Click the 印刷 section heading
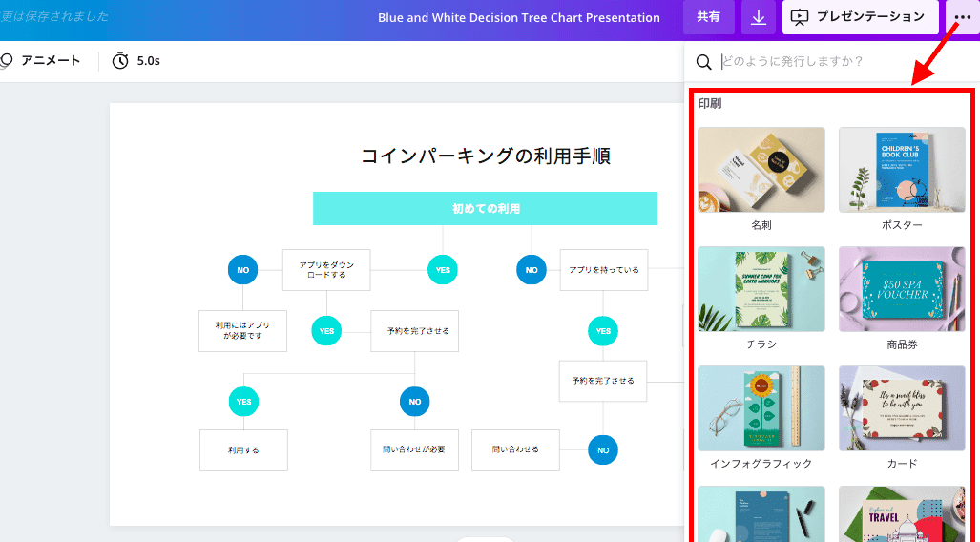 click(x=710, y=104)
